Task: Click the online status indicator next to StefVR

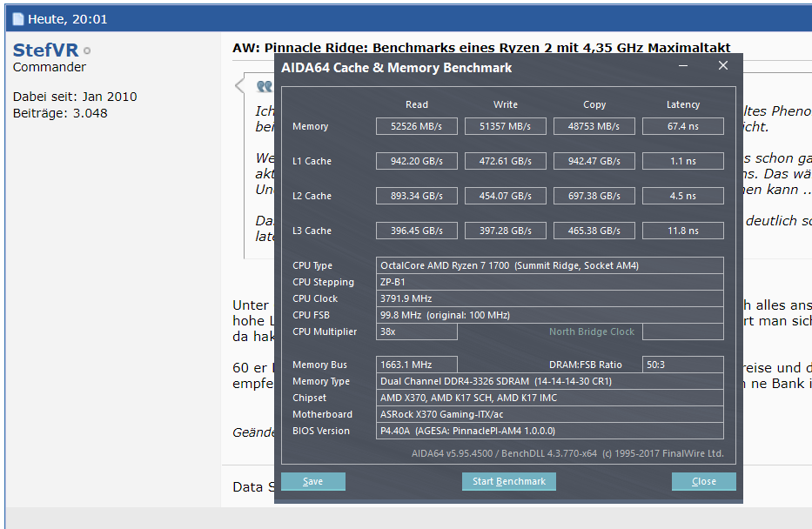Action: click(87, 50)
